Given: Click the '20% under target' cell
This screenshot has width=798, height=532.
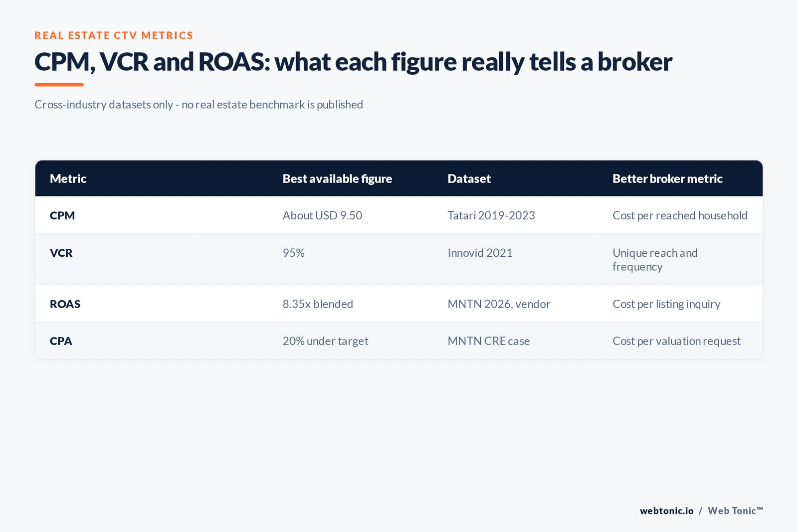Looking at the screenshot, I should pos(325,341).
